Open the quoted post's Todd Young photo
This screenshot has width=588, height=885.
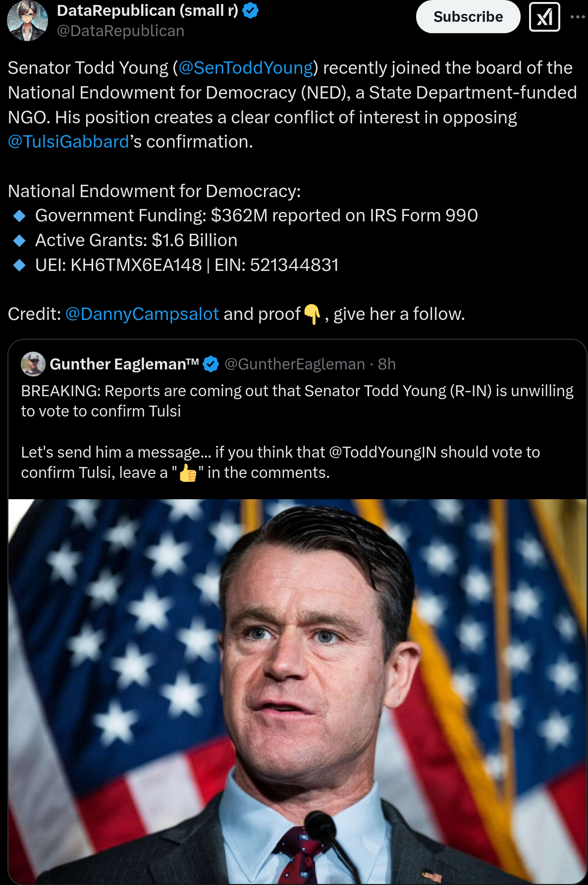[297, 691]
